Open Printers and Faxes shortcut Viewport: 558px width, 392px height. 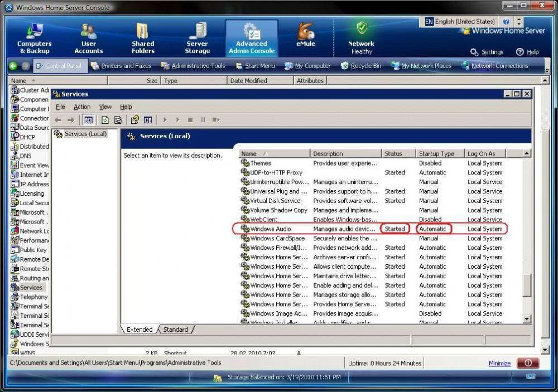(x=121, y=66)
